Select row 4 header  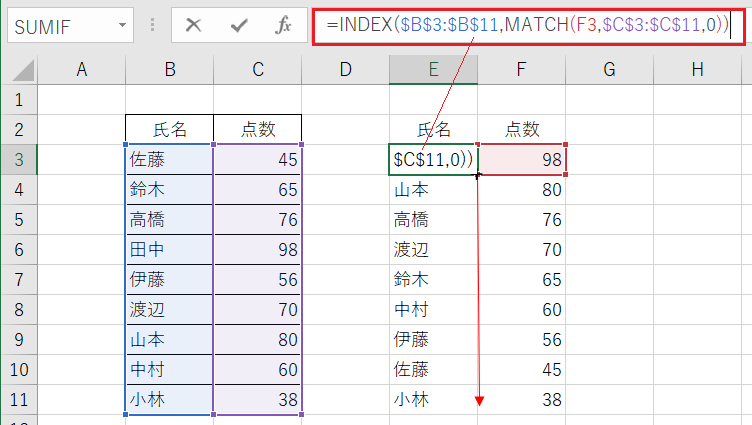click(x=19, y=189)
